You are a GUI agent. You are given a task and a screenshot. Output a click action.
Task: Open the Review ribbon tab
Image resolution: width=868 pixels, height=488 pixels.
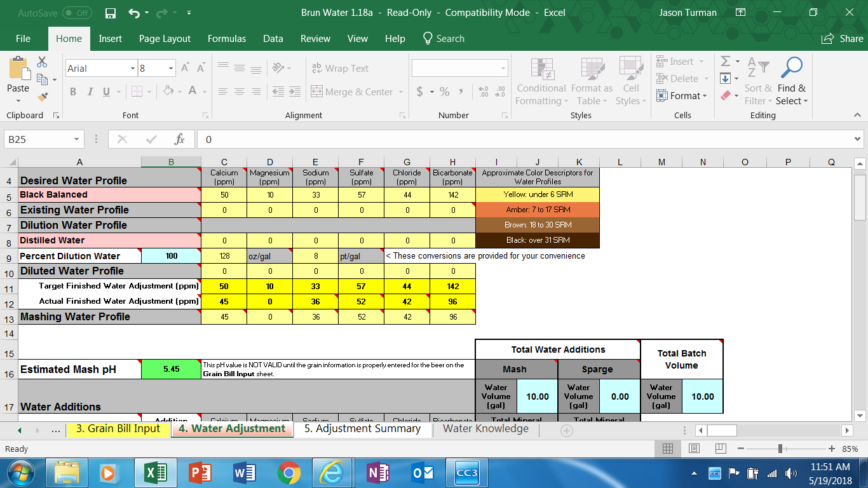click(x=315, y=39)
